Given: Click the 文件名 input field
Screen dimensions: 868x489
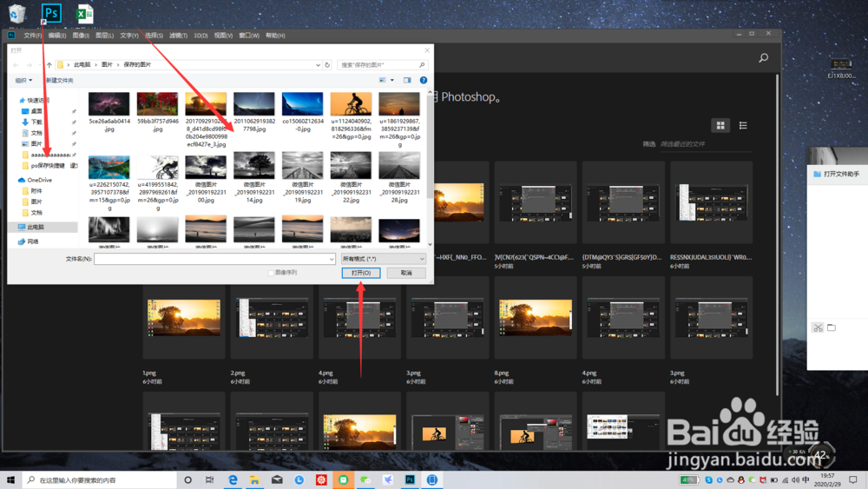Looking at the screenshot, I should click(x=214, y=259).
